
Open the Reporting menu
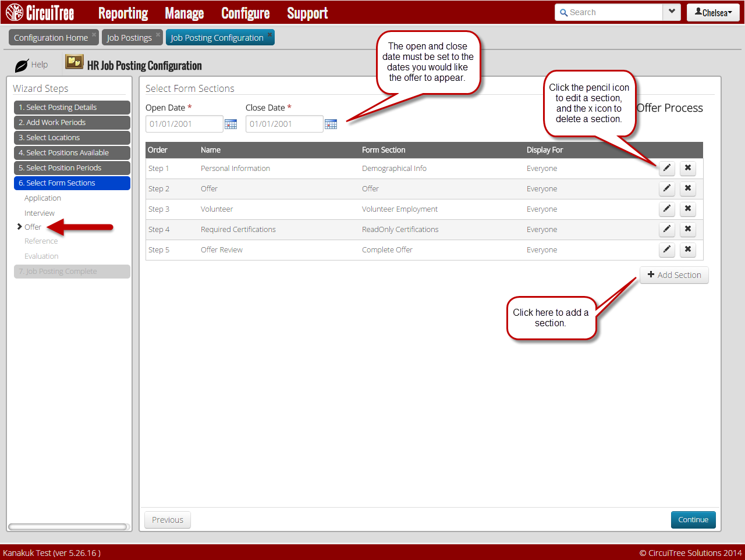(123, 13)
